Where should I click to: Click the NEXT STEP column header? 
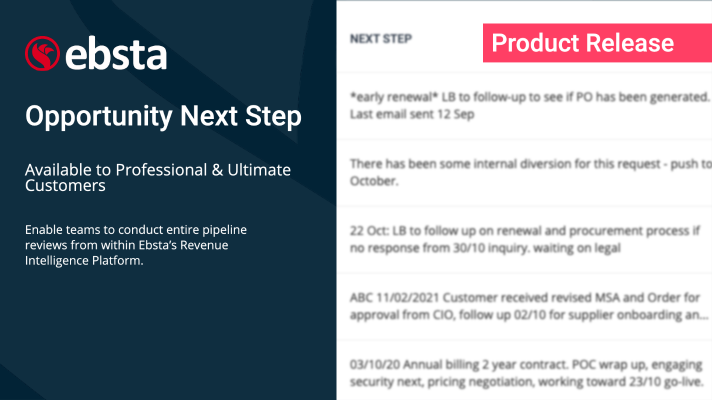click(x=381, y=40)
